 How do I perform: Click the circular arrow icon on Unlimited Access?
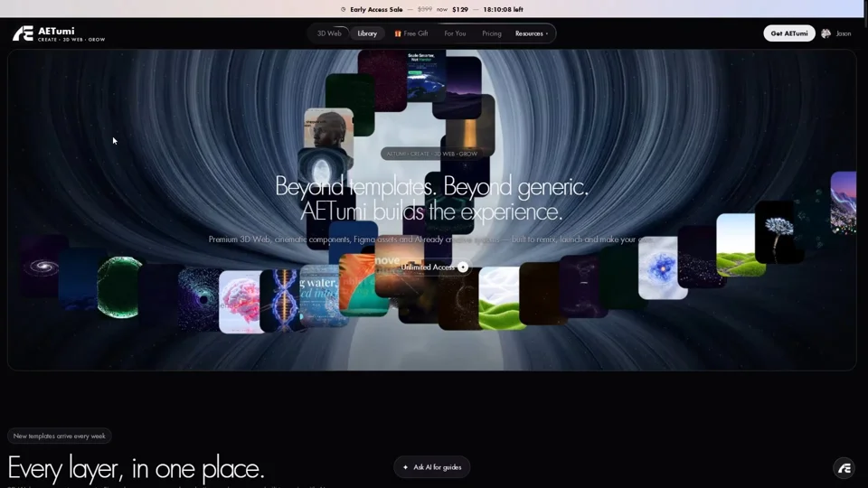point(463,267)
